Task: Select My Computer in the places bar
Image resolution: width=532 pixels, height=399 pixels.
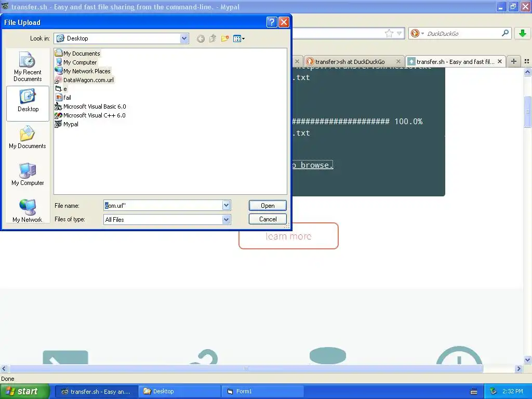Action: (x=28, y=174)
